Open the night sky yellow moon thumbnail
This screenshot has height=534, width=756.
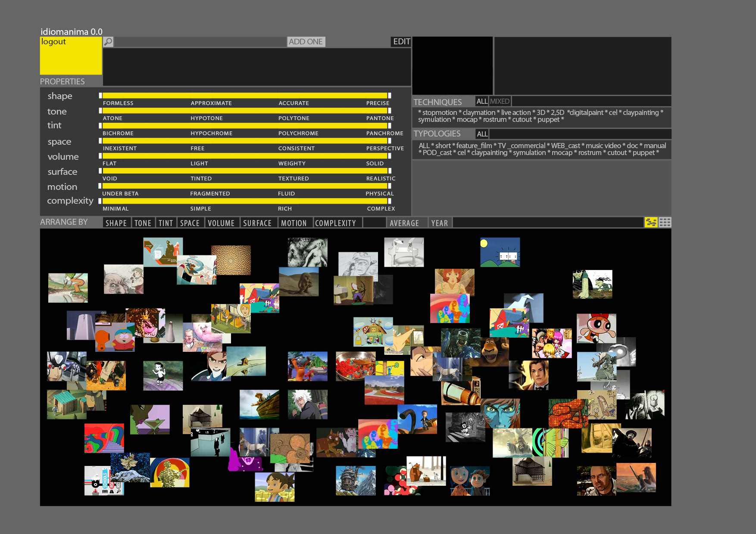[500, 252]
